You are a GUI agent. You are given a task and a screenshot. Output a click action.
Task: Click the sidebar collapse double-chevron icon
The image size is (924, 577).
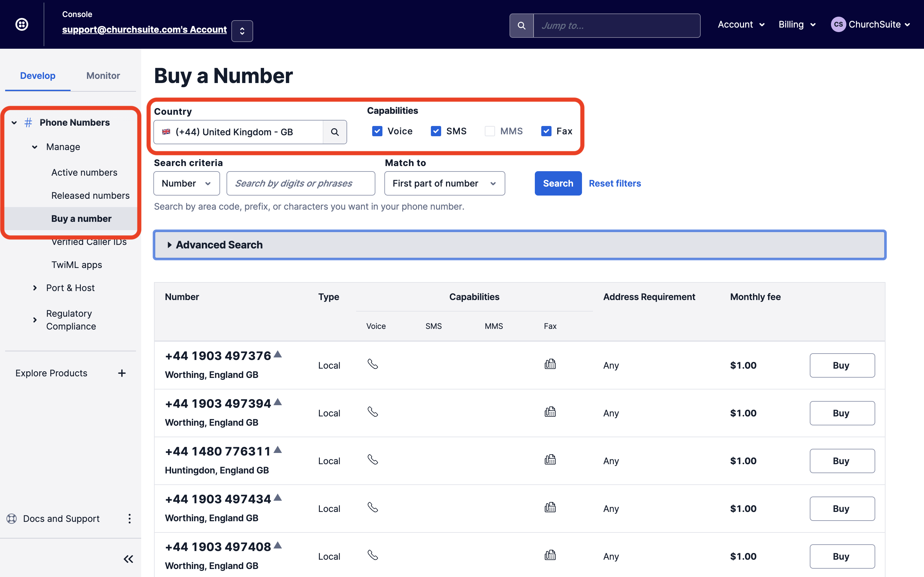click(x=128, y=559)
